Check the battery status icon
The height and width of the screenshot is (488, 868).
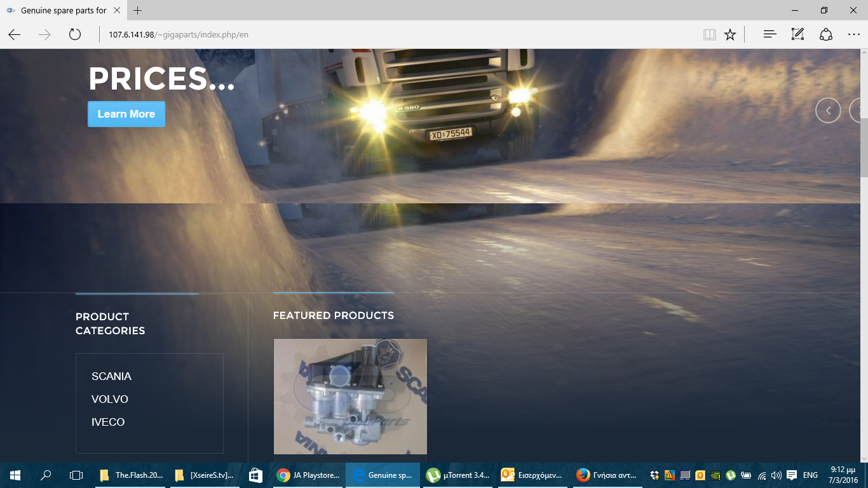point(747,475)
